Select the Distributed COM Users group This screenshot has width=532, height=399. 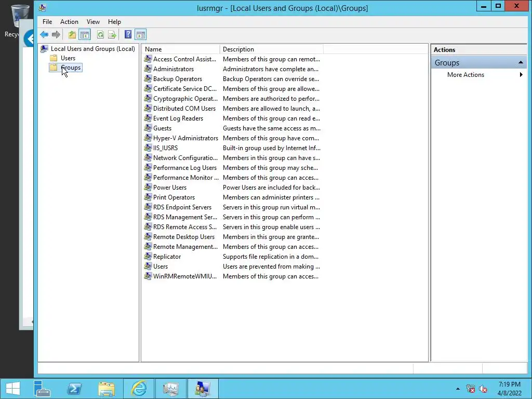(x=184, y=109)
